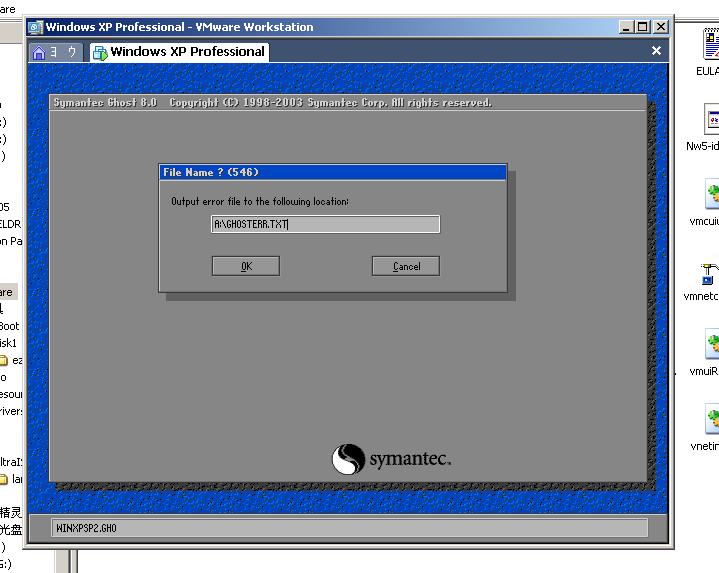
Task: Click the WINXPSP2.GHO status bar text
Action: (86, 528)
